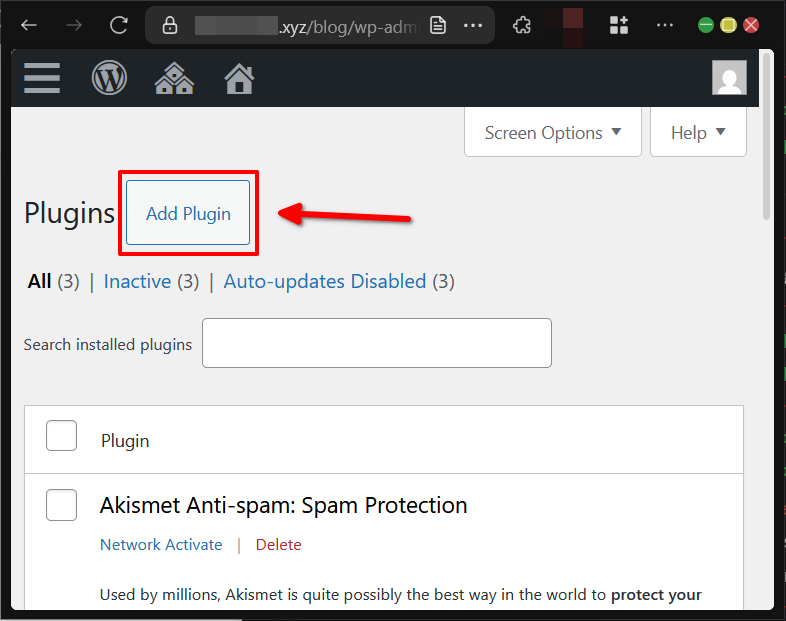786x621 pixels.
Task: Open the browser extensions puzzle icon
Action: 521,25
